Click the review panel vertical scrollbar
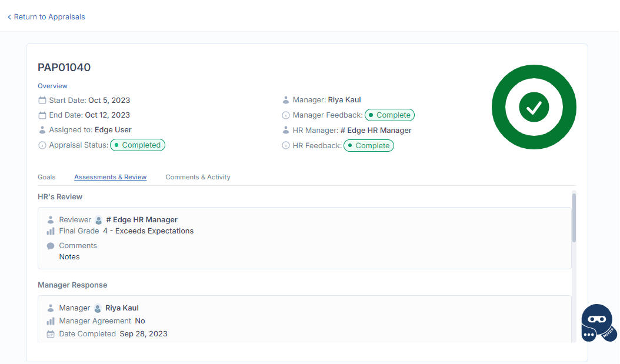 point(574,218)
